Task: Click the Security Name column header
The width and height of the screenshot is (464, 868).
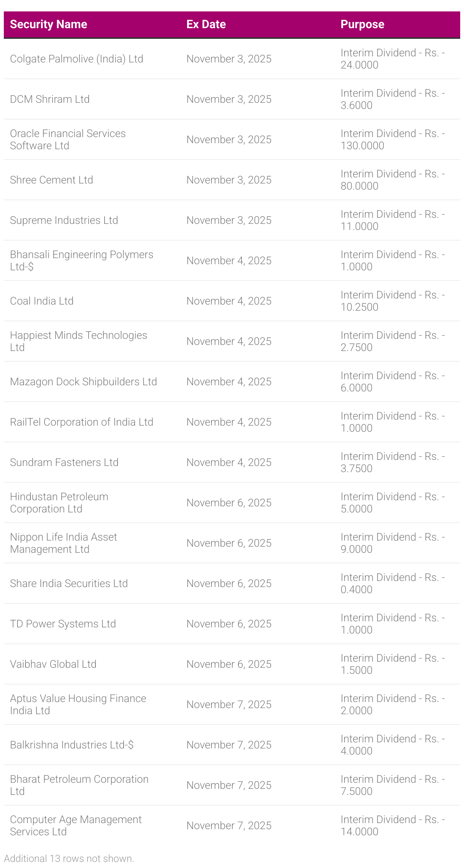Action: (49, 24)
